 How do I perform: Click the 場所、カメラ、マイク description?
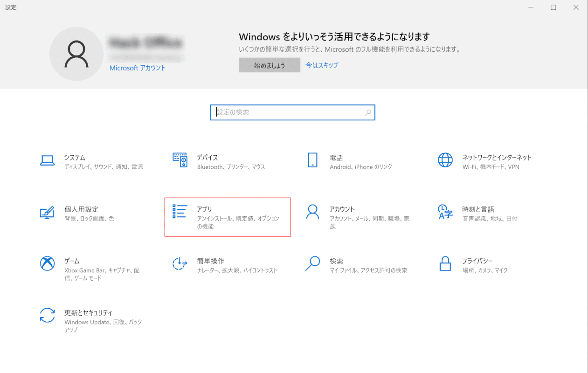point(485,270)
